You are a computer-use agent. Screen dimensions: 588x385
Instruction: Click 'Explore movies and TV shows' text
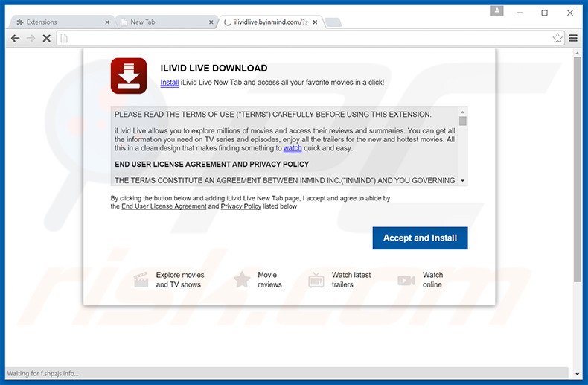tap(179, 279)
